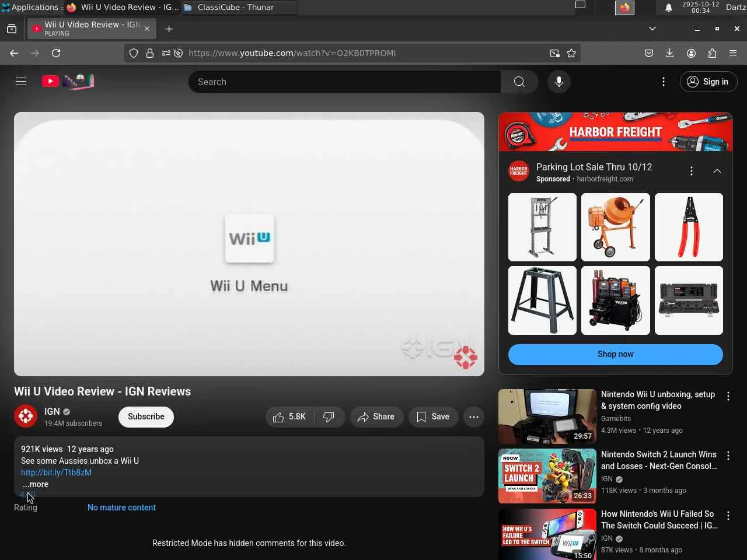Expand the list all tabs chevron
Screen dimensions: 747x560
click(x=652, y=29)
